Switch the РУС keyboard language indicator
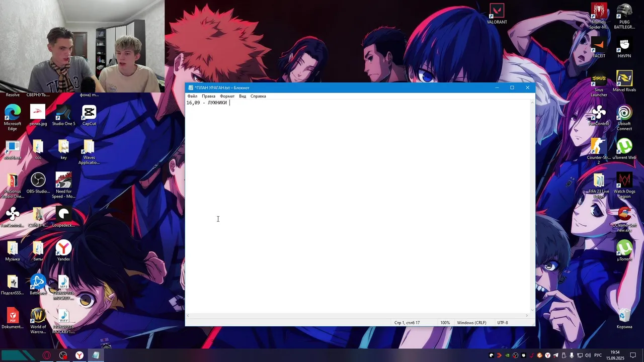644x362 pixels. (598, 355)
